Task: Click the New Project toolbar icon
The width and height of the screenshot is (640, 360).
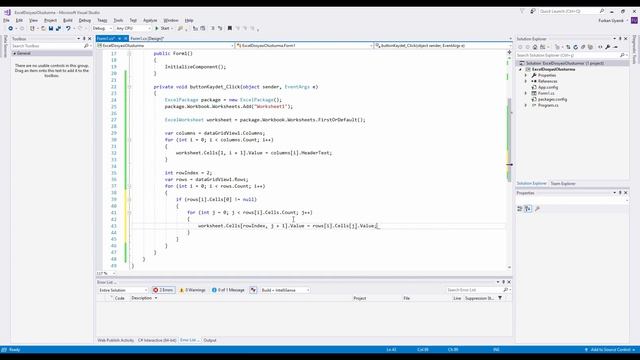Action: tap(32, 28)
